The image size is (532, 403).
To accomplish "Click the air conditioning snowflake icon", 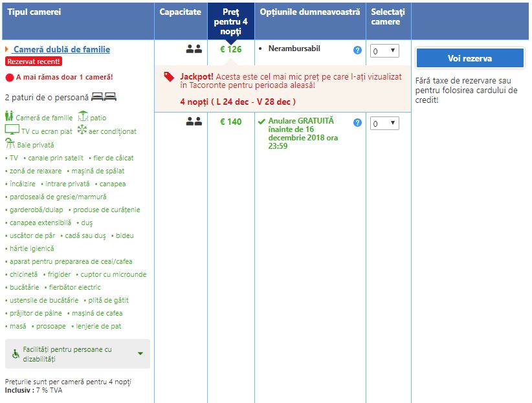I will click(82, 130).
